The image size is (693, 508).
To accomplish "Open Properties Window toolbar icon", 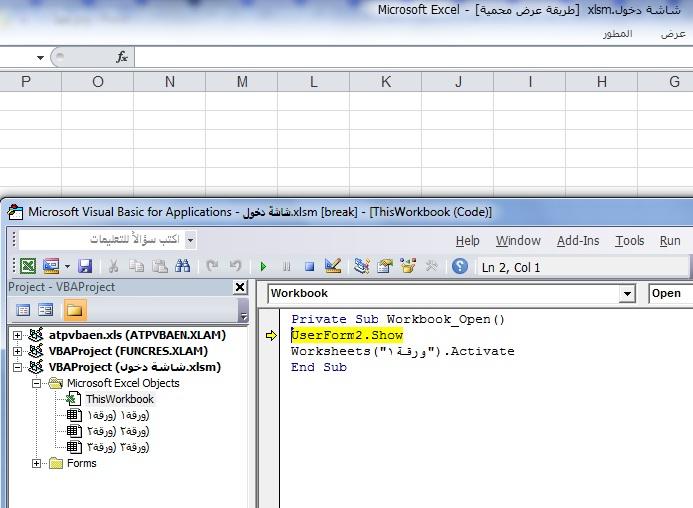I will (385, 266).
